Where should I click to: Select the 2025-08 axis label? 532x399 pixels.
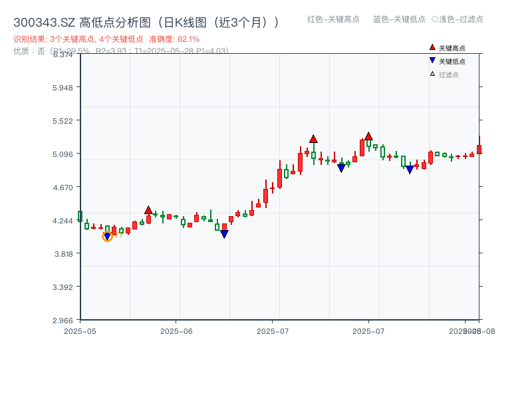pos(473,329)
